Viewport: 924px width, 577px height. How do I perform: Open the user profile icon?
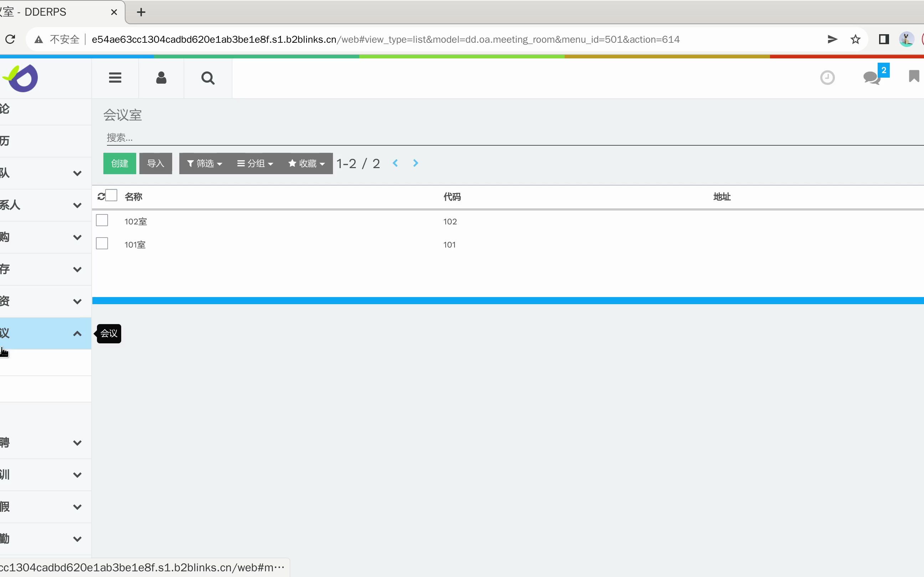pos(161,78)
